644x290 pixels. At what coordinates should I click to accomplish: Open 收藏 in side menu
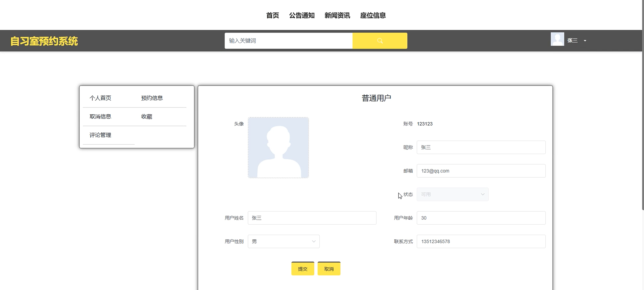click(x=147, y=117)
